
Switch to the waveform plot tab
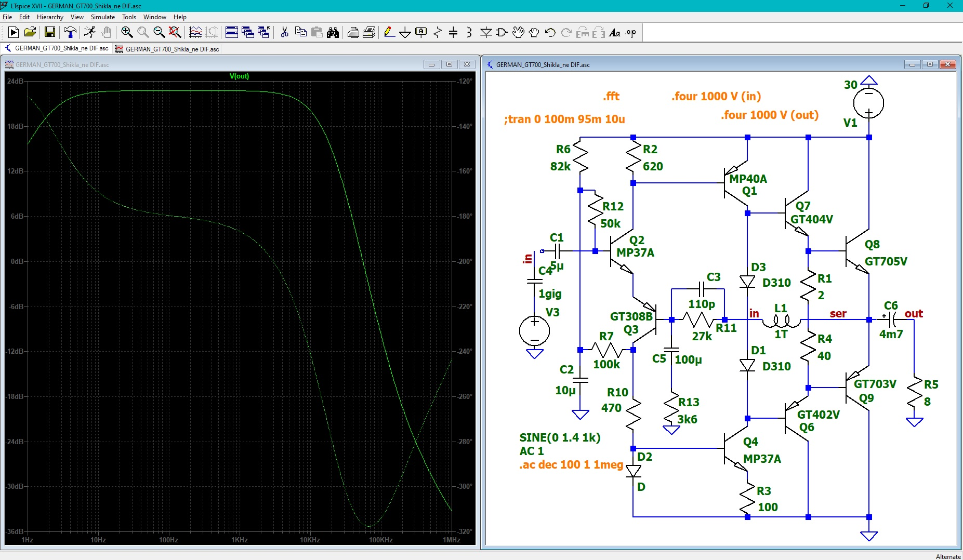point(167,49)
